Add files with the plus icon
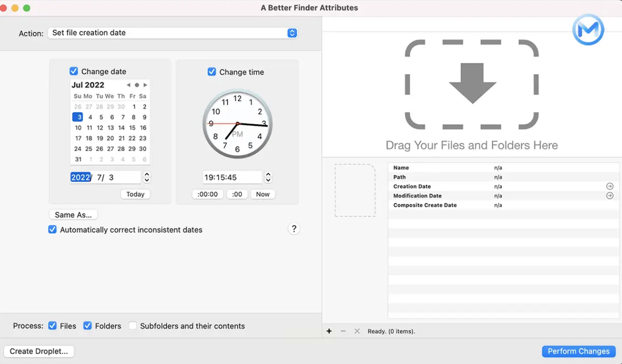This screenshot has height=364, width=622. pyautogui.click(x=329, y=331)
